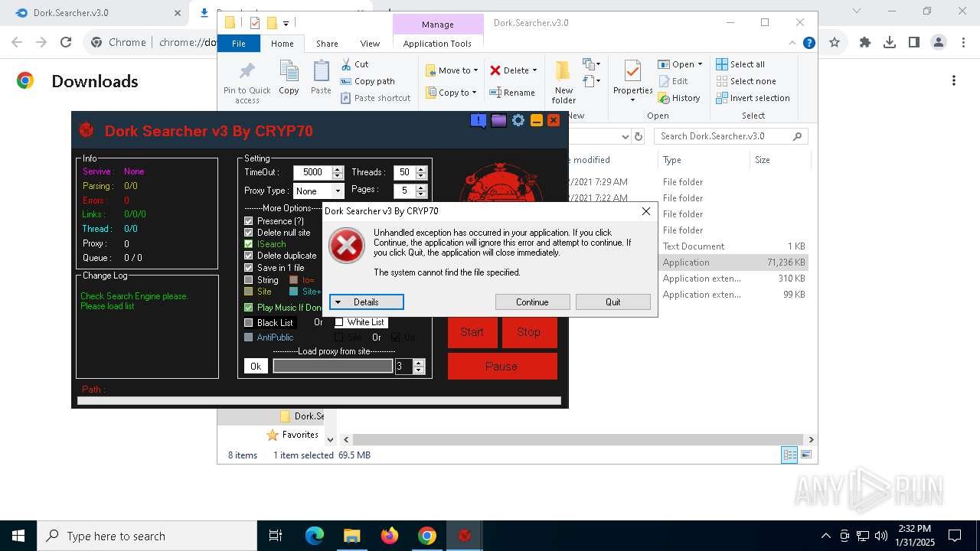Click Edit in the Open group
This screenshot has width=980, height=551.
(x=673, y=81)
